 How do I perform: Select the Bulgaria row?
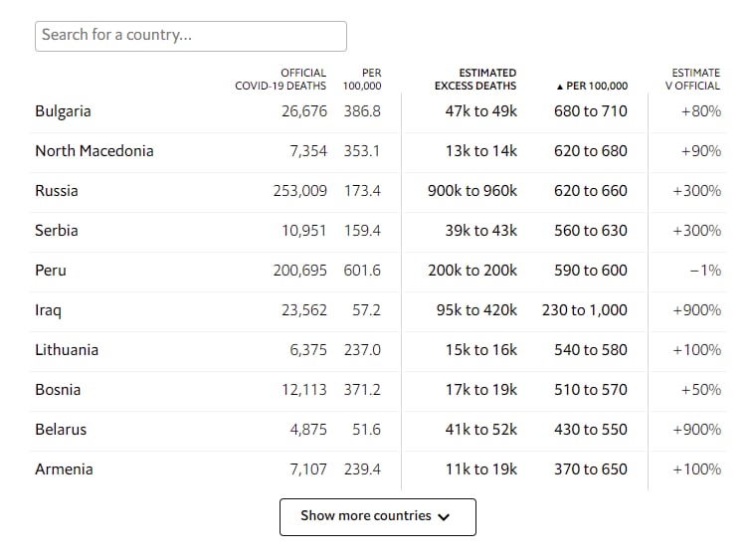tap(378, 111)
